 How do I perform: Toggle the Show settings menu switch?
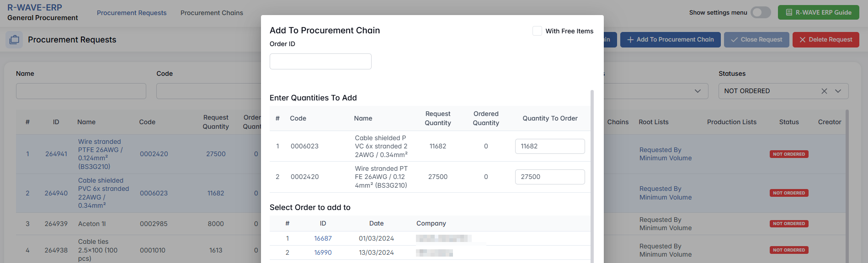point(761,12)
